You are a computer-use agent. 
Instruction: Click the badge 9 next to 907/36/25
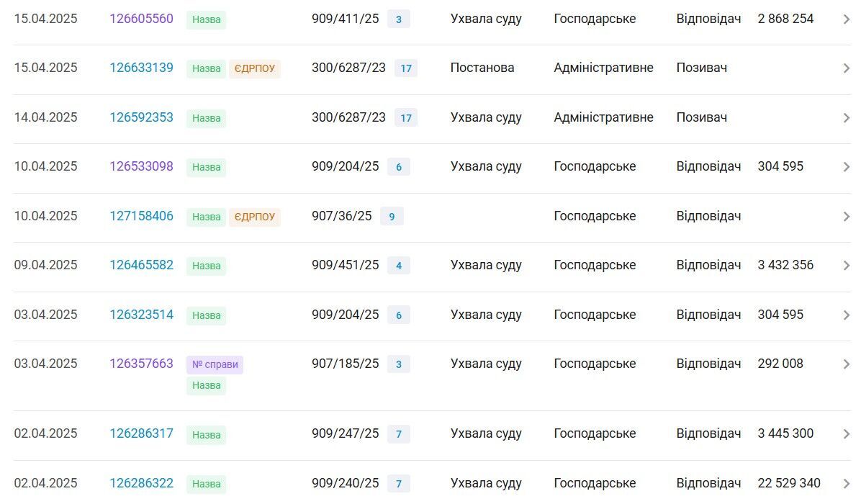[392, 216]
